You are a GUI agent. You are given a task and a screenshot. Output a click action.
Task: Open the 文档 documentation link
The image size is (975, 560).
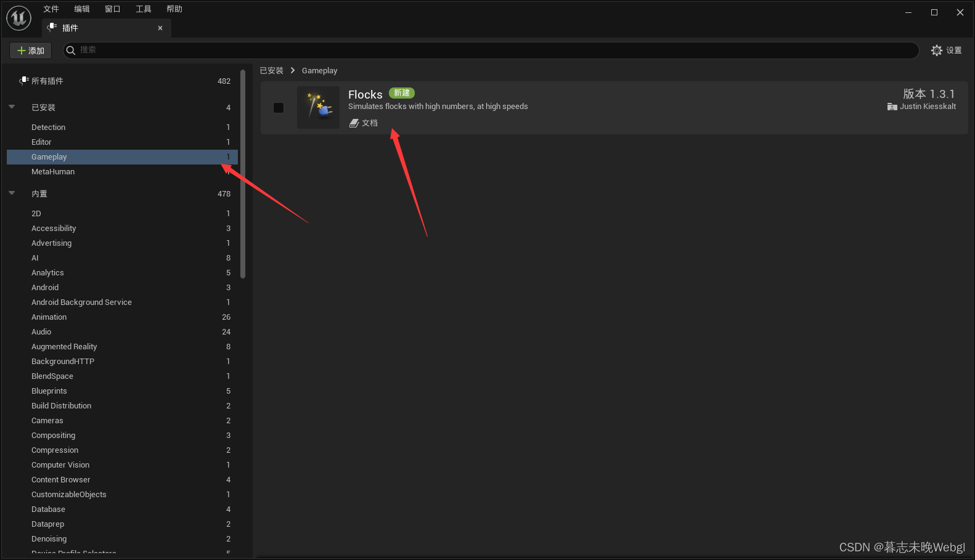pos(364,123)
